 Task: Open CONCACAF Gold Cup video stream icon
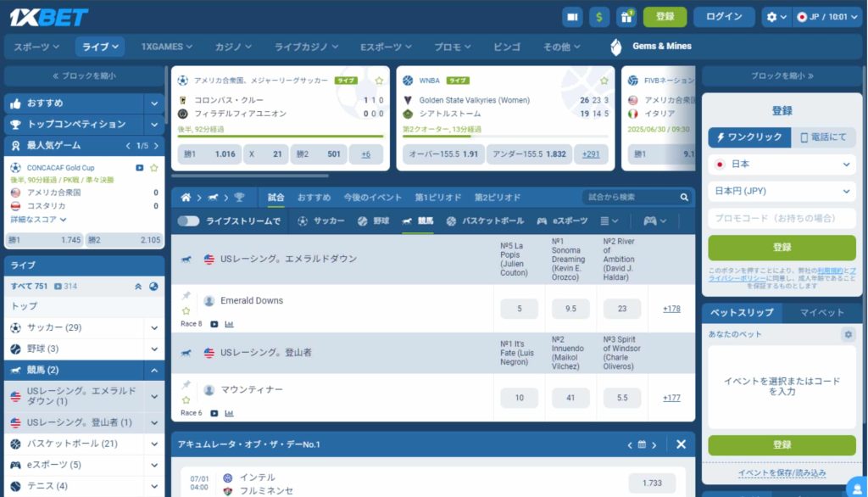click(x=140, y=168)
